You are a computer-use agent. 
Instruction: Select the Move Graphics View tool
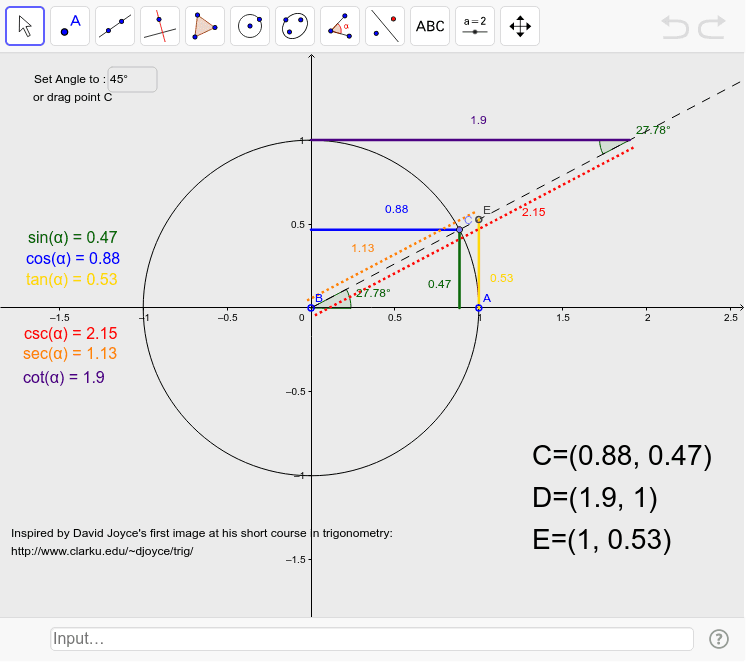tap(520, 26)
